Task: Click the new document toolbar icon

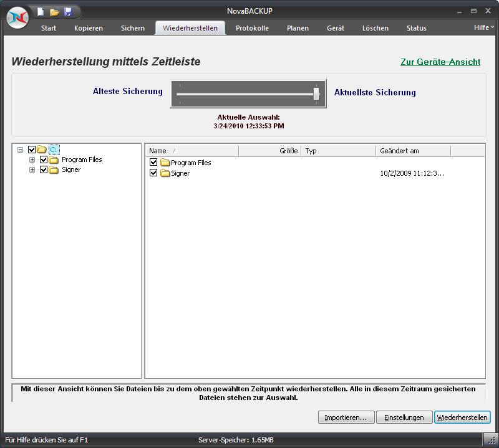Action: (x=41, y=12)
